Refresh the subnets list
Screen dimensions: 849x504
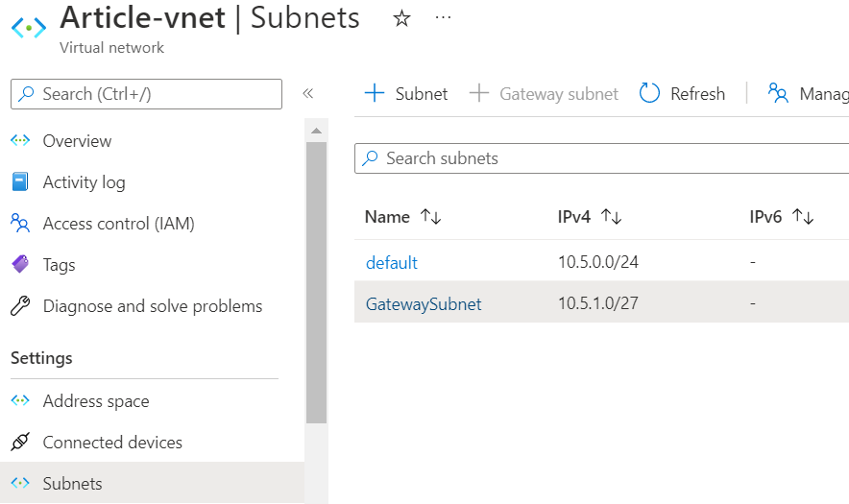click(683, 94)
